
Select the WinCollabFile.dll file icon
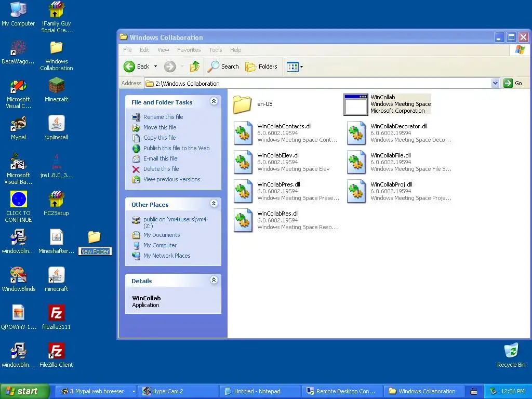coord(356,162)
